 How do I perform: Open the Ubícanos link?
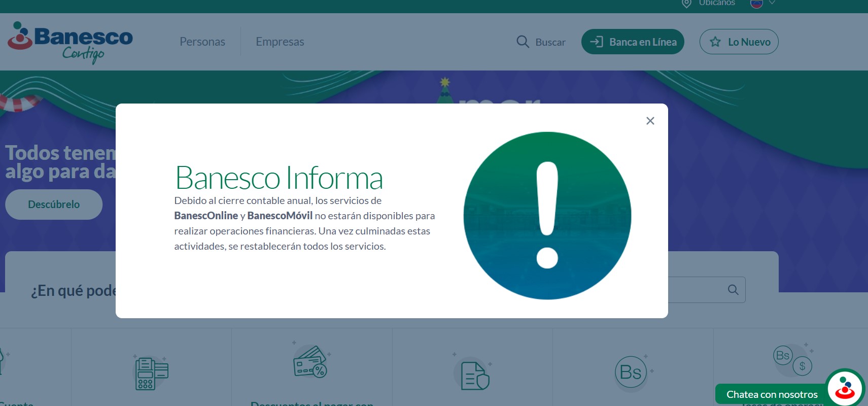click(717, 3)
